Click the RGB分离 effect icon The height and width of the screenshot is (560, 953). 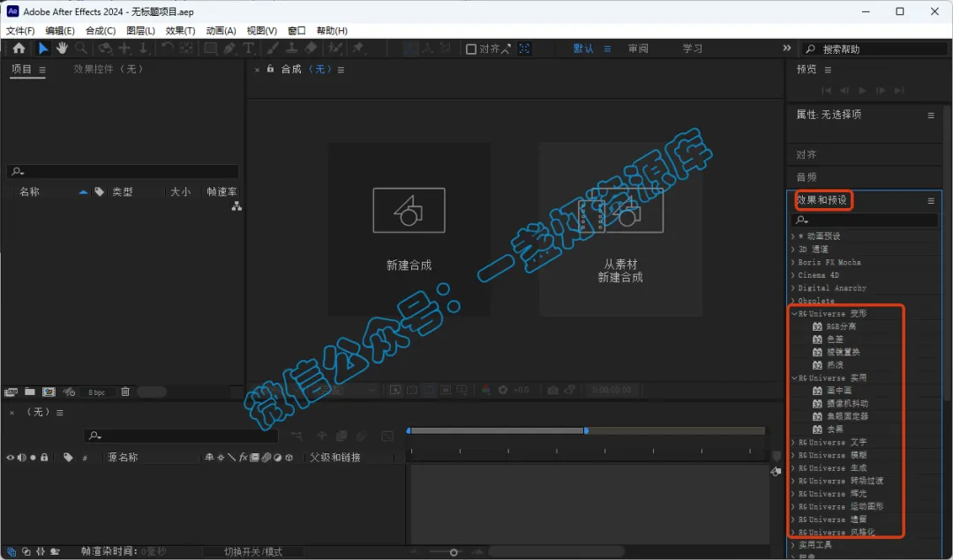[x=817, y=327]
